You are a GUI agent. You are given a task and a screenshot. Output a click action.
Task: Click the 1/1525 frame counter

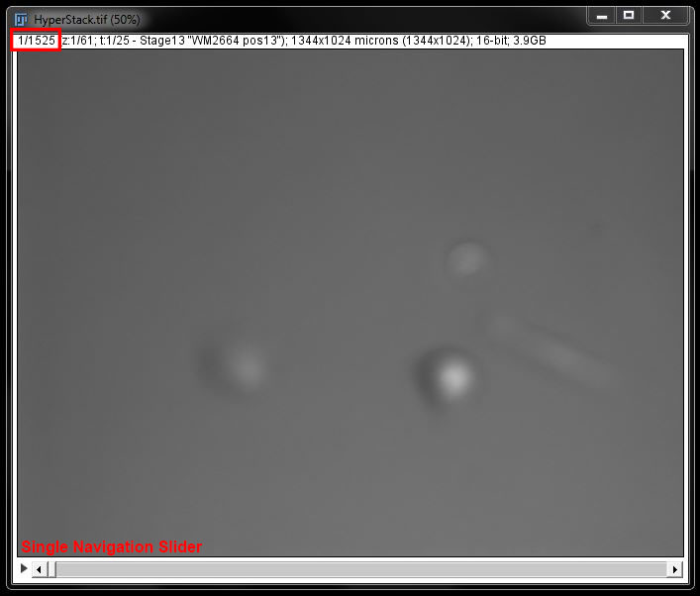click(37, 41)
